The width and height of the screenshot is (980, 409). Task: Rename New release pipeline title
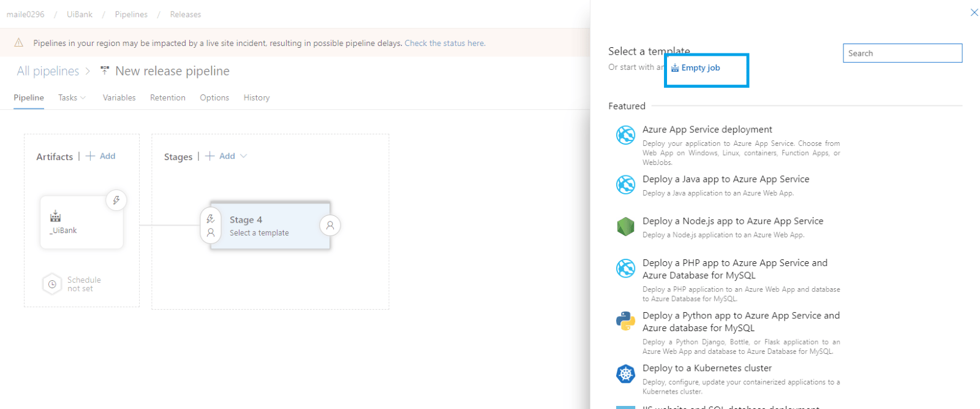[172, 71]
